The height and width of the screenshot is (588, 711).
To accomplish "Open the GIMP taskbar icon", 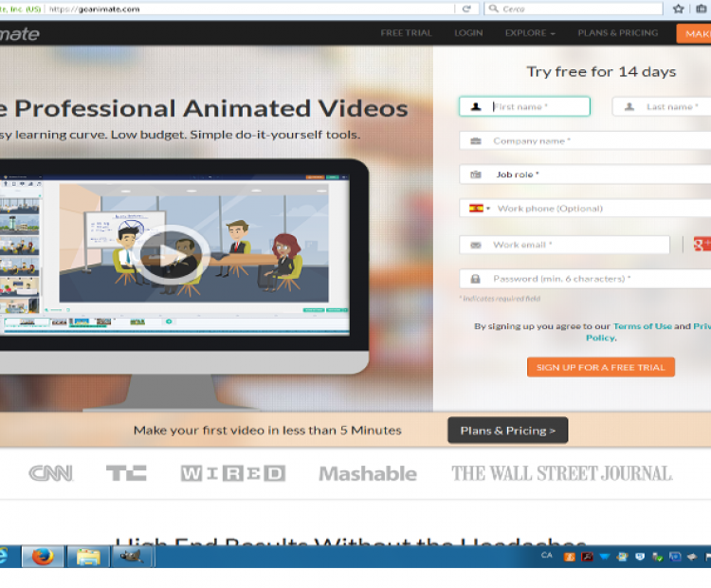I will (x=132, y=557).
